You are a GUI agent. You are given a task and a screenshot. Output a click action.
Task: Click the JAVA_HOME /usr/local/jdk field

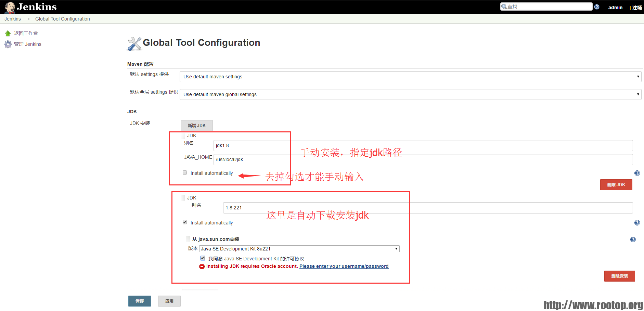coord(423,159)
